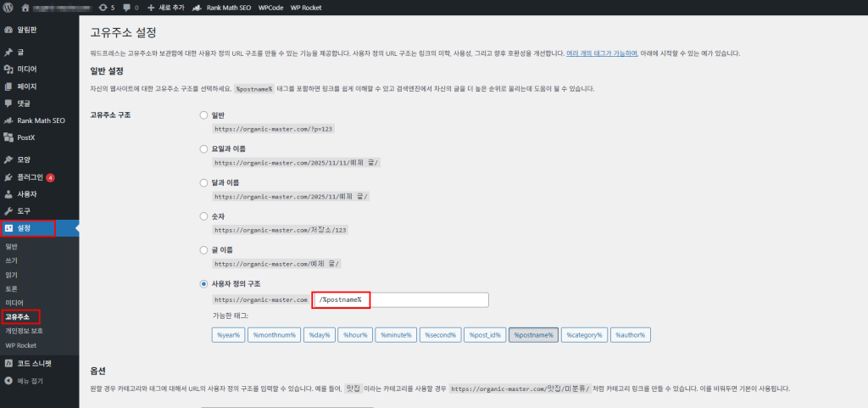Viewport: 868px width, 408px height.
Task: Open 고유주소 submenu item
Action: (x=17, y=317)
